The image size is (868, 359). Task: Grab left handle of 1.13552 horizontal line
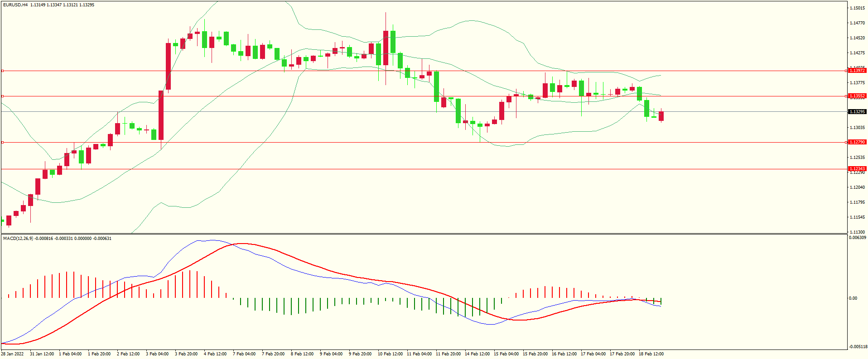(x=2, y=96)
